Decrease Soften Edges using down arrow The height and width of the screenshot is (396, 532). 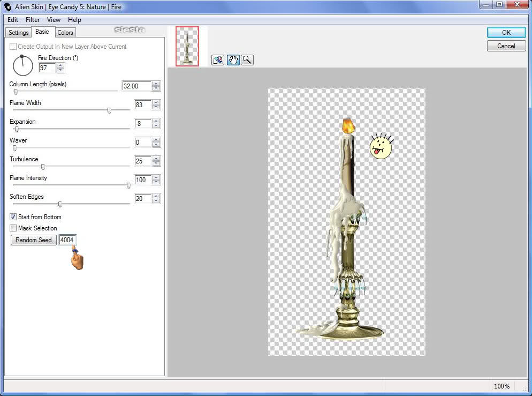[156, 201]
